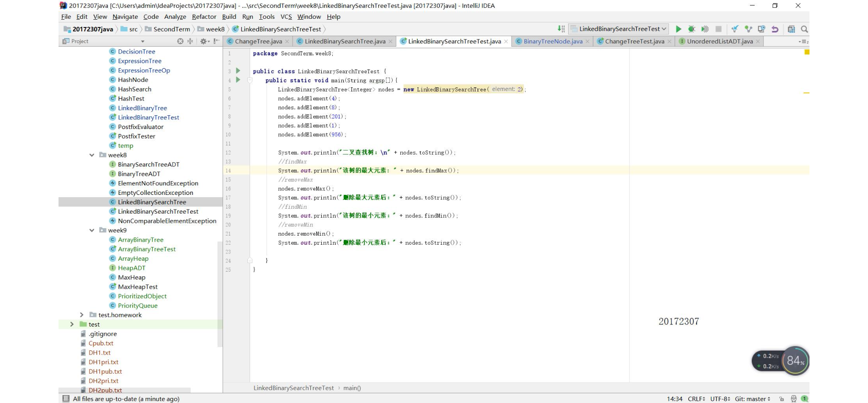Open event log notification icon in status bar
Image resolution: width=868 pixels, height=403 pixels.
[x=804, y=399]
